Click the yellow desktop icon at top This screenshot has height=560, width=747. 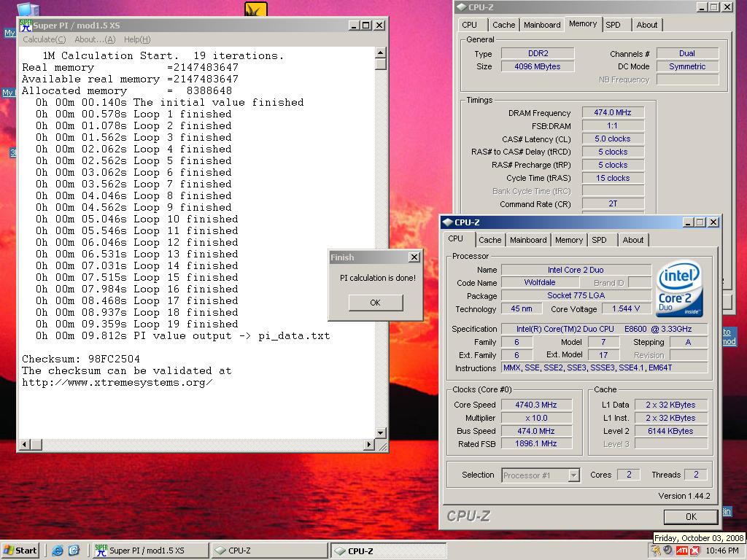coord(256,9)
